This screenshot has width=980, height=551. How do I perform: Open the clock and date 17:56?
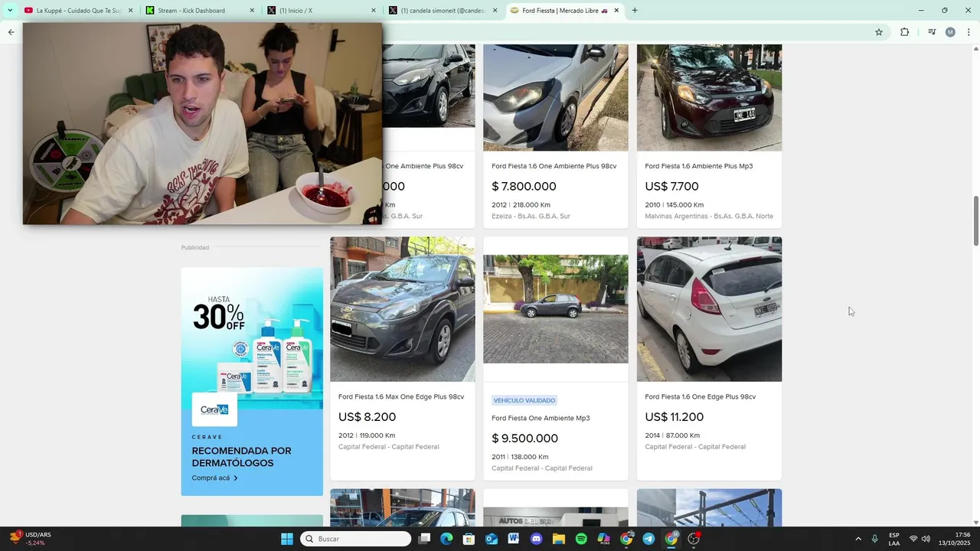(955, 539)
